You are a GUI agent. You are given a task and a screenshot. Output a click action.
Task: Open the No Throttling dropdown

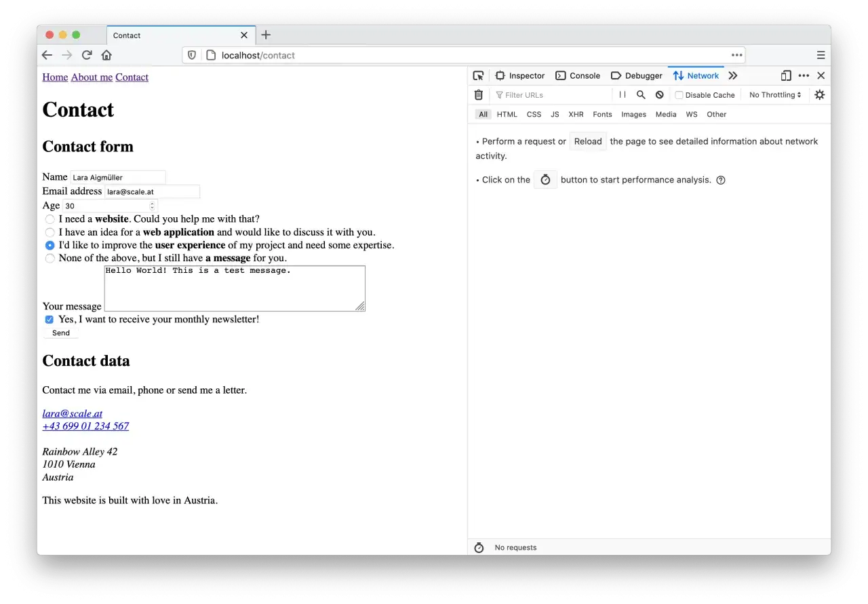coord(775,95)
